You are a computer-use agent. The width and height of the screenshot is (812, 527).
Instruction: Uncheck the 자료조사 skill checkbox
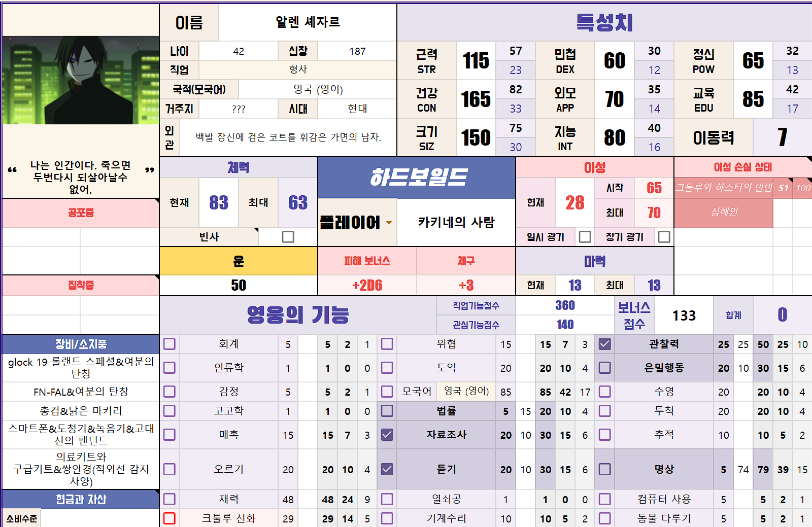pos(387,435)
